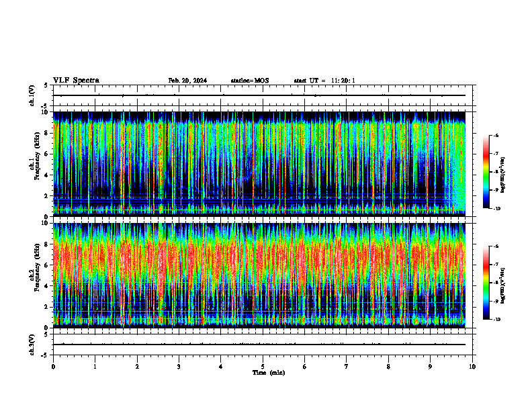This screenshot has height=411, width=532.
Task: Click the ch.1 color bar PSD unit label
Action: [503, 175]
